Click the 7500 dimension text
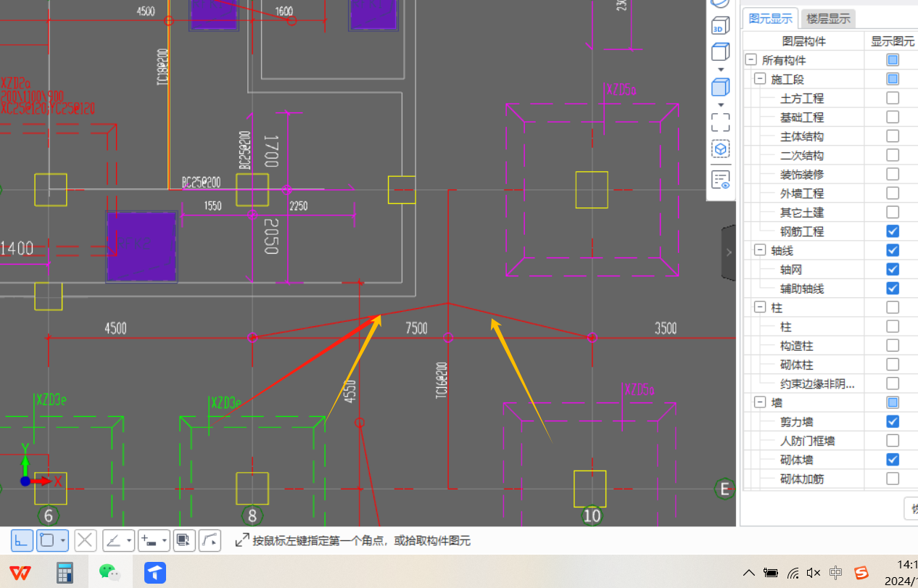 tap(416, 328)
